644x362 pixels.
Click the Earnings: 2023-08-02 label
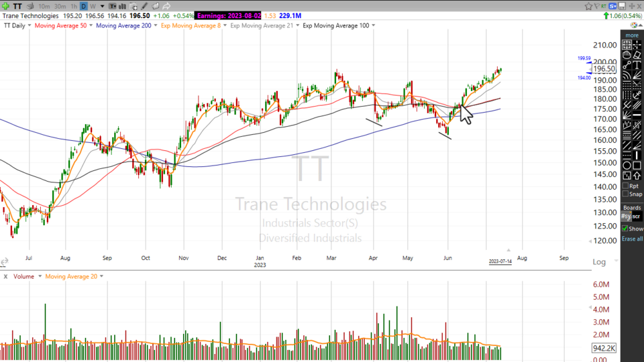point(228,15)
